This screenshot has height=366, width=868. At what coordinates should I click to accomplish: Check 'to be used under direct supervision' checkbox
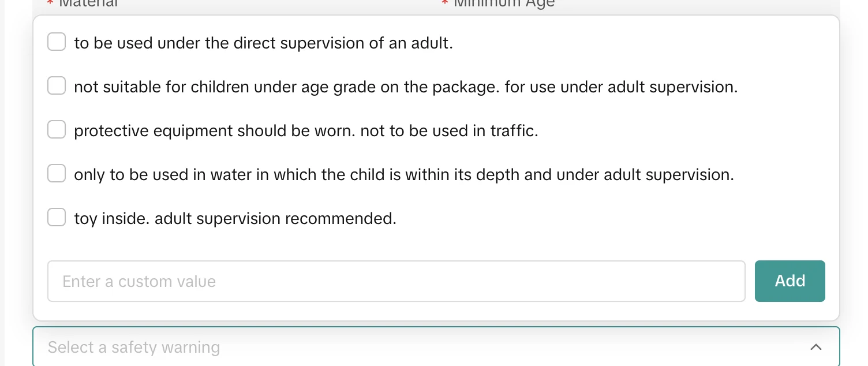[57, 42]
